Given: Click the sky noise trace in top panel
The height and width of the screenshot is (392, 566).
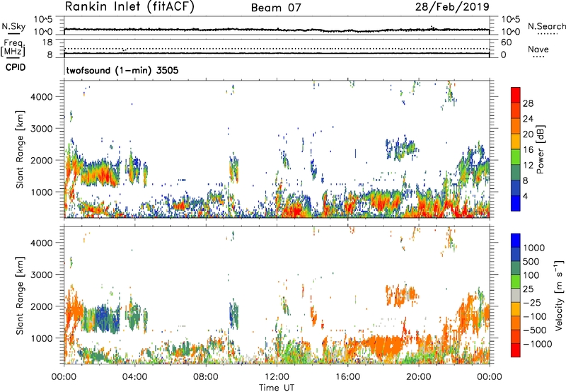Looking at the screenshot, I should coord(277,30).
